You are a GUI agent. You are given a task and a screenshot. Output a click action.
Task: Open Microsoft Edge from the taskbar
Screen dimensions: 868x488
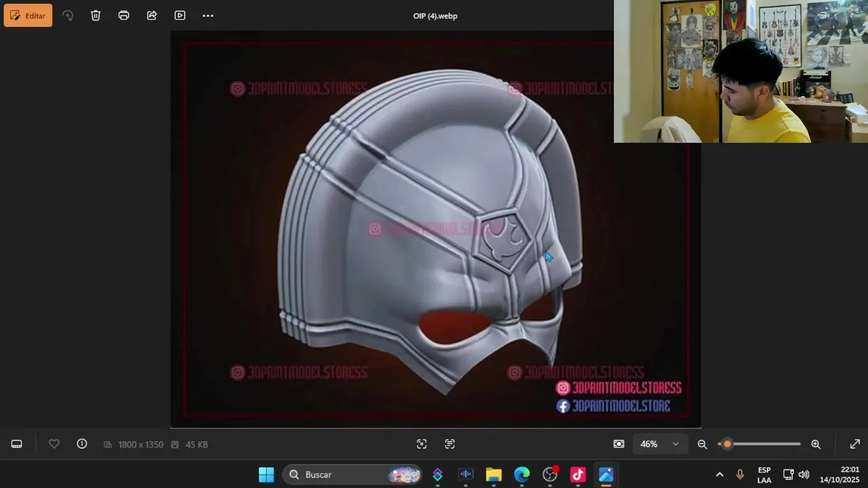pyautogui.click(x=521, y=474)
